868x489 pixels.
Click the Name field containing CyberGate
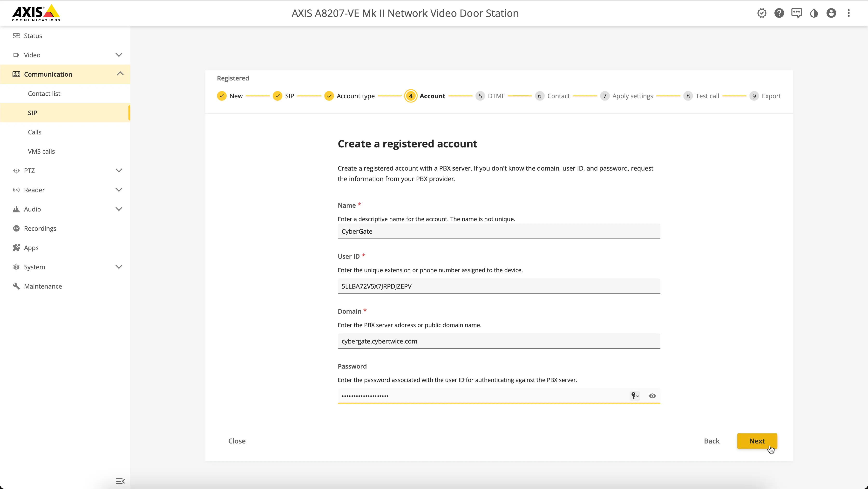pos(499,231)
